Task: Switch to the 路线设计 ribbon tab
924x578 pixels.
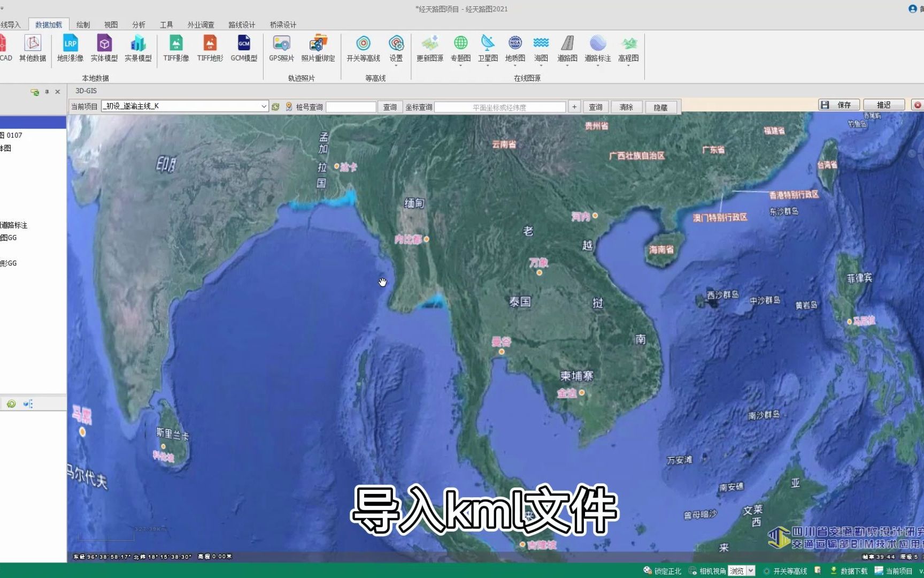Action: pyautogui.click(x=242, y=24)
